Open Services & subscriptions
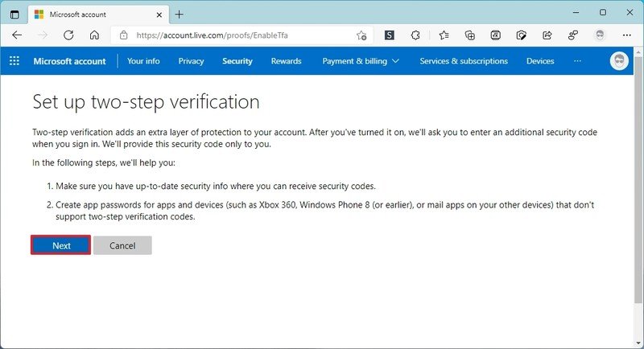This screenshot has height=349, width=644. tap(464, 61)
